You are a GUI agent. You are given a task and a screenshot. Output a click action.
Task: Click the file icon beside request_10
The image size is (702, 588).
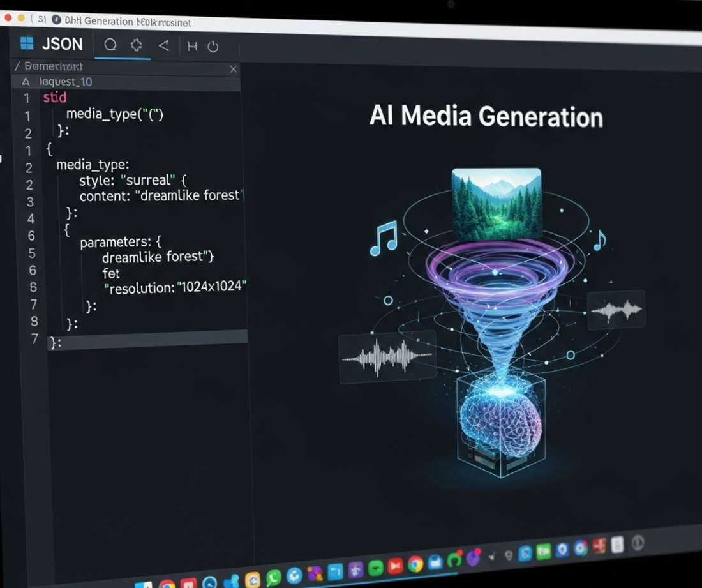click(27, 82)
